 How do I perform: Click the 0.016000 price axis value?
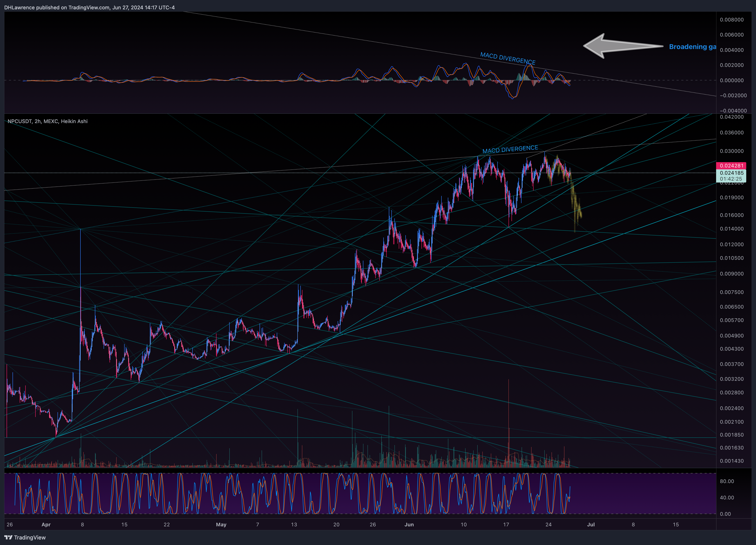[x=732, y=215]
